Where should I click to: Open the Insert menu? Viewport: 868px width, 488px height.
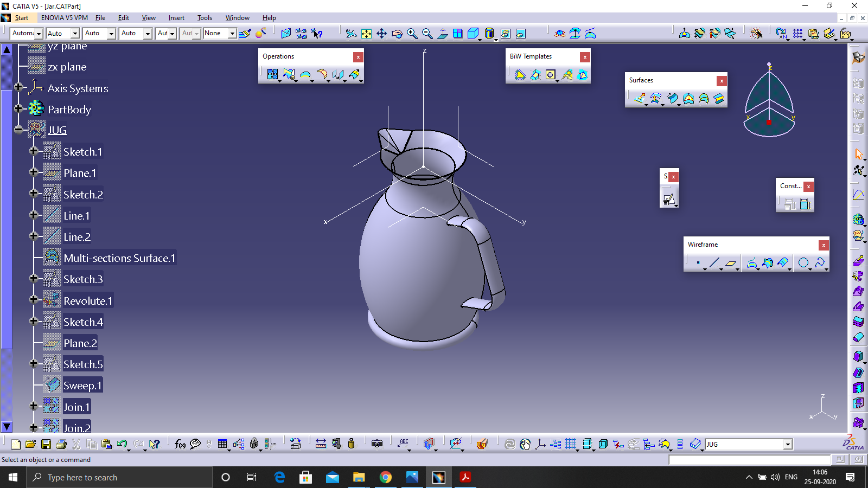coord(176,18)
